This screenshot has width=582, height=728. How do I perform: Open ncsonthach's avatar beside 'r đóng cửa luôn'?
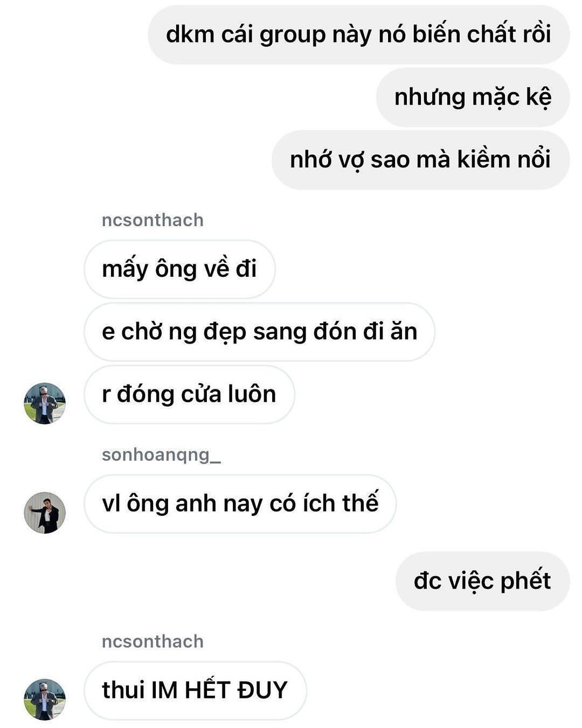point(45,403)
